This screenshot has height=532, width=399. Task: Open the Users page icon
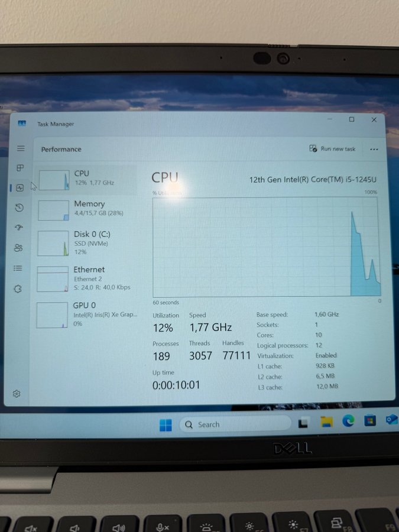pyautogui.click(x=18, y=248)
